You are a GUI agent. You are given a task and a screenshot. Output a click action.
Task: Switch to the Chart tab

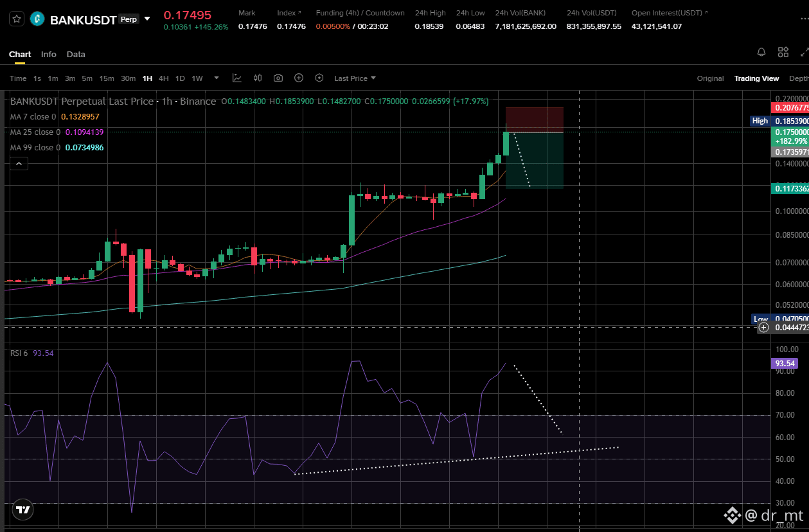point(20,54)
